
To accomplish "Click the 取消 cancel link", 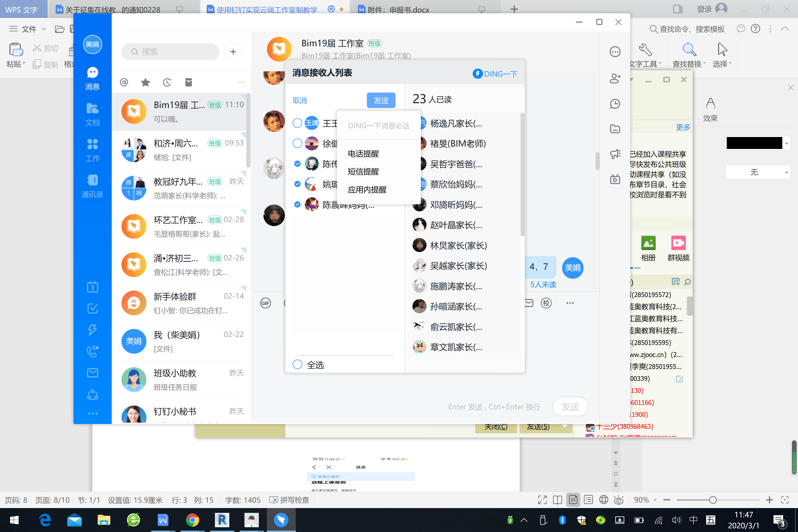I will pyautogui.click(x=300, y=101).
